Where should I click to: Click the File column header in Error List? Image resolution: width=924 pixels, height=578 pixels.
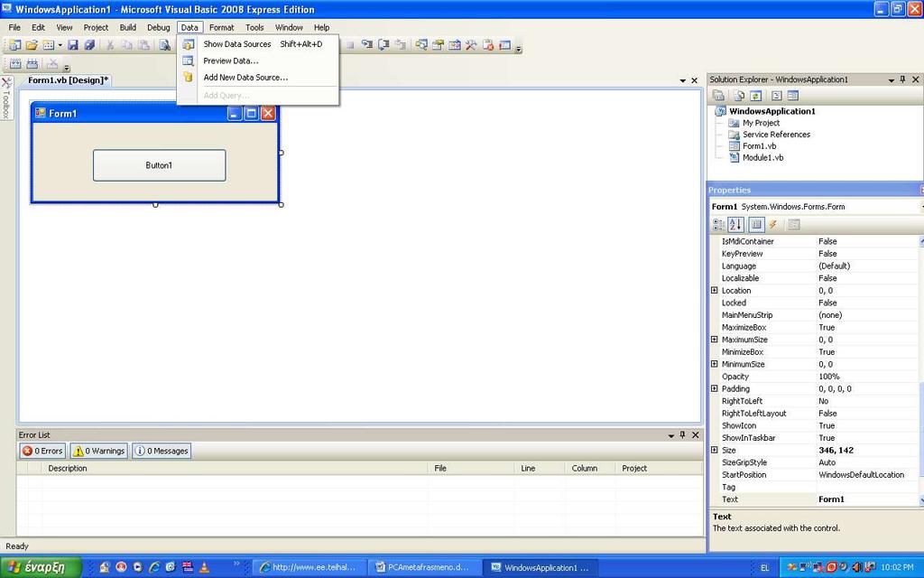click(x=471, y=469)
